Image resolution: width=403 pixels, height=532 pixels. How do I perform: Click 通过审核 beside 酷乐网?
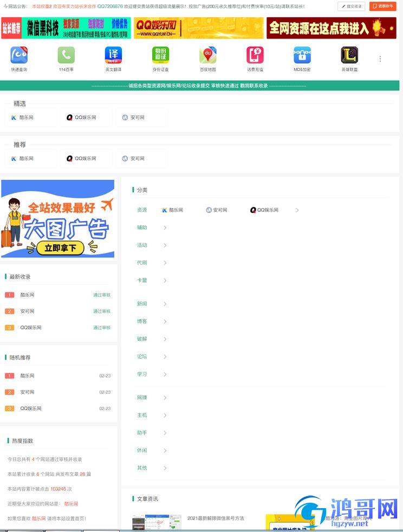point(102,295)
